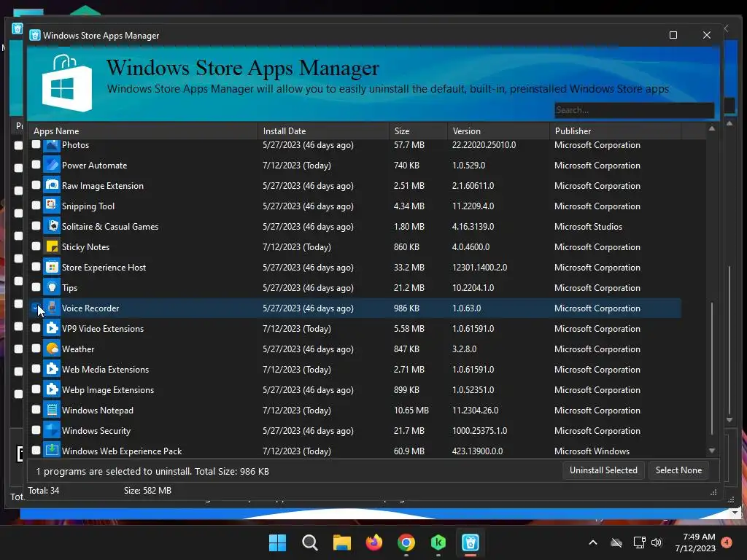
Task: Click Select None button
Action: [x=678, y=470]
